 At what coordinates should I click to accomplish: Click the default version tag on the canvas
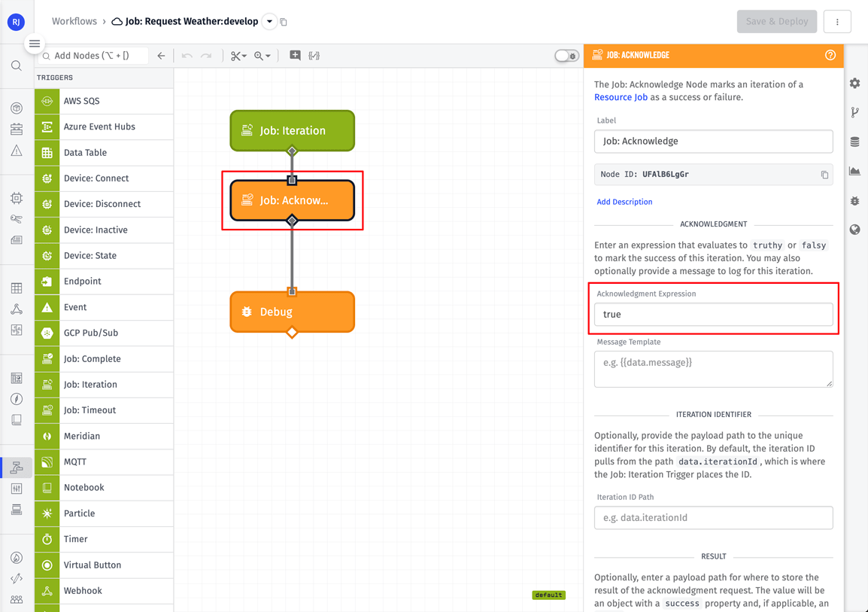(548, 595)
